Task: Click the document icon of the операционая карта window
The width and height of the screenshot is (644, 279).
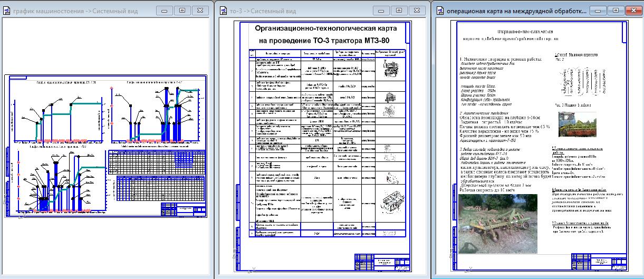Action: pyautogui.click(x=439, y=10)
